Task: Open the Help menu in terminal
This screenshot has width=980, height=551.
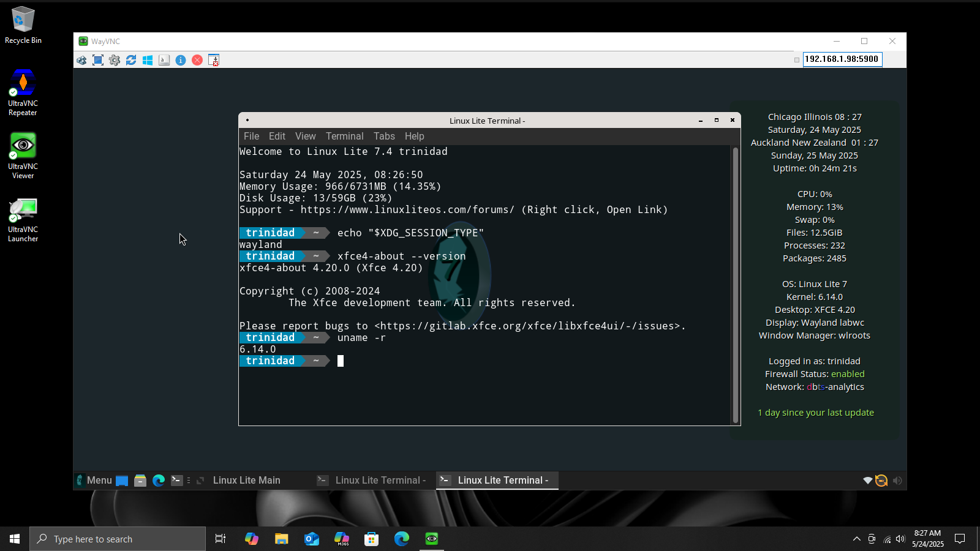Action: 414,137
